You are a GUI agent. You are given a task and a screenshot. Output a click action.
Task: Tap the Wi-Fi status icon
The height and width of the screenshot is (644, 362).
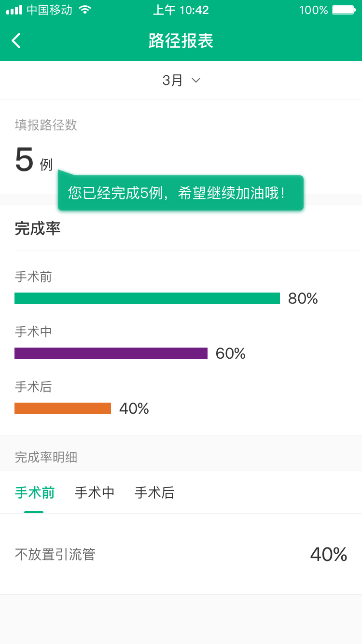pos(85,10)
